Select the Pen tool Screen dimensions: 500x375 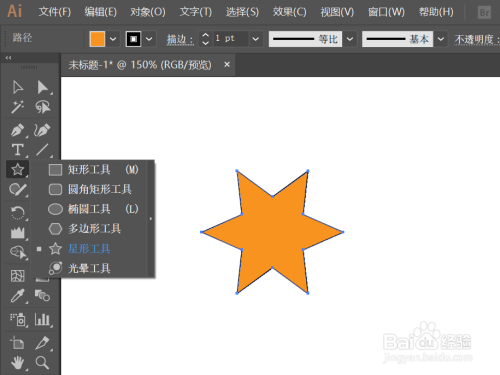tap(17, 130)
